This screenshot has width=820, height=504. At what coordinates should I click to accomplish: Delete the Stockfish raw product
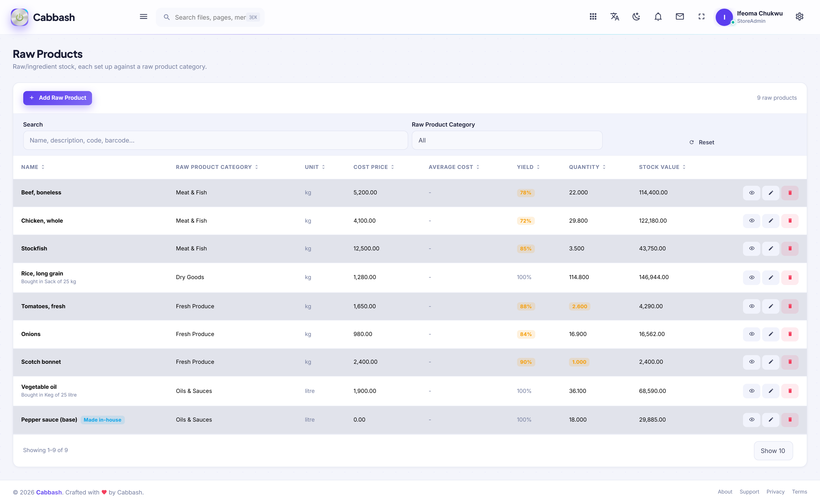[790, 249]
